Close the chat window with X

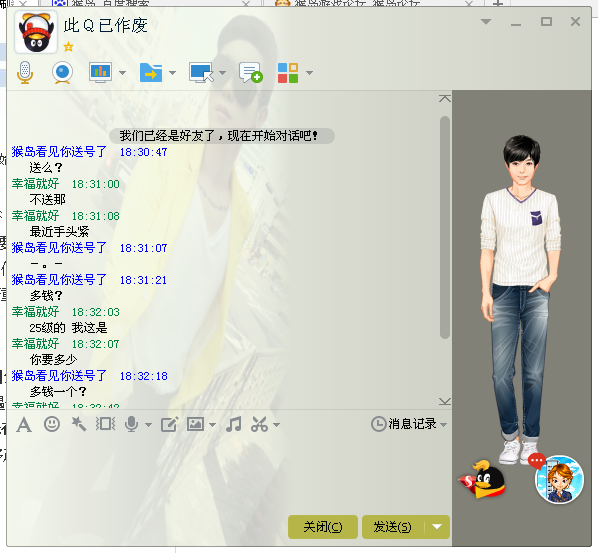[x=575, y=22]
